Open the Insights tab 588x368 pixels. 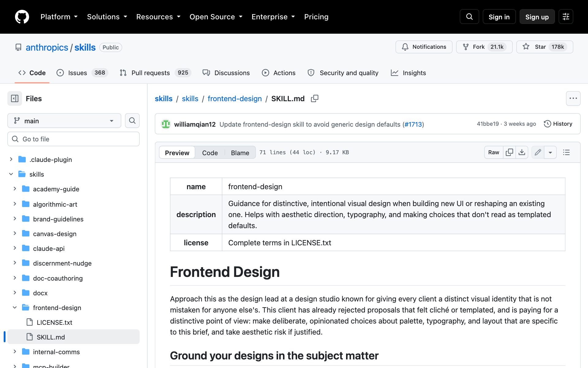[x=408, y=73]
